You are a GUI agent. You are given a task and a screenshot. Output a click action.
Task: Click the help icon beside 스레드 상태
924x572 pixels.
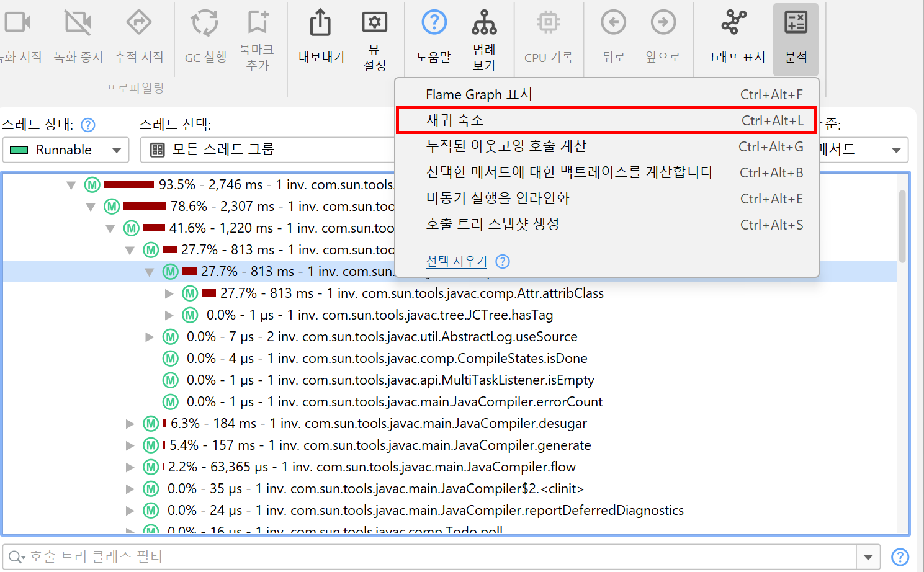point(88,125)
